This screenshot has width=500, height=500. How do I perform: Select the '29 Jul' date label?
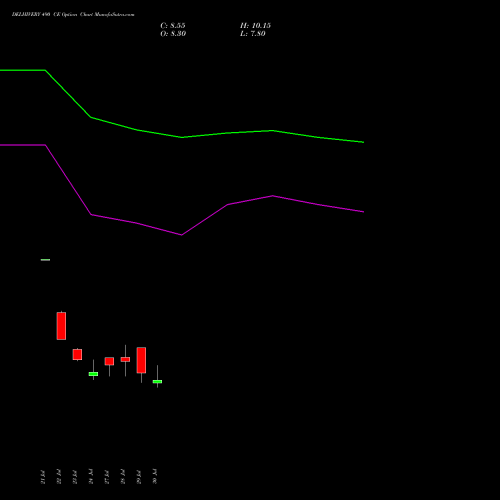click(139, 477)
